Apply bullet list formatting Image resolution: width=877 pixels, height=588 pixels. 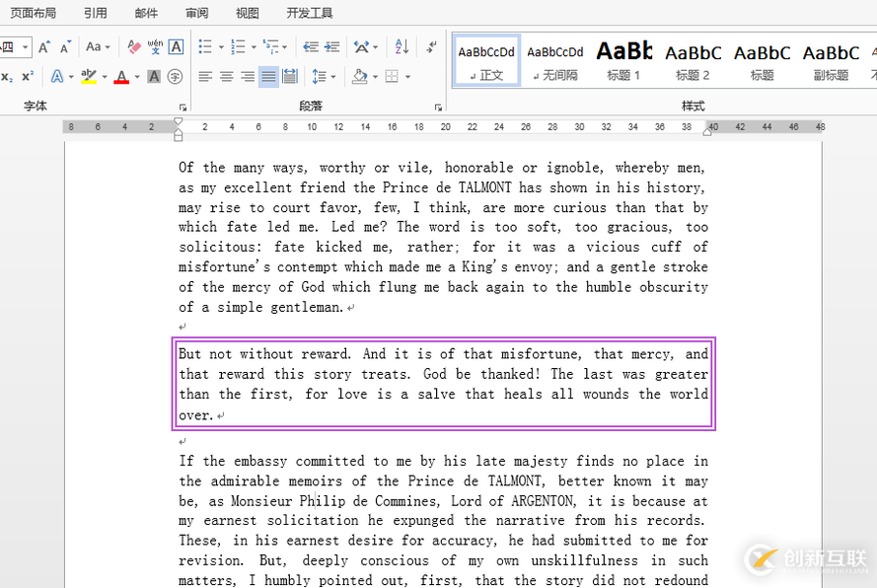tap(205, 47)
